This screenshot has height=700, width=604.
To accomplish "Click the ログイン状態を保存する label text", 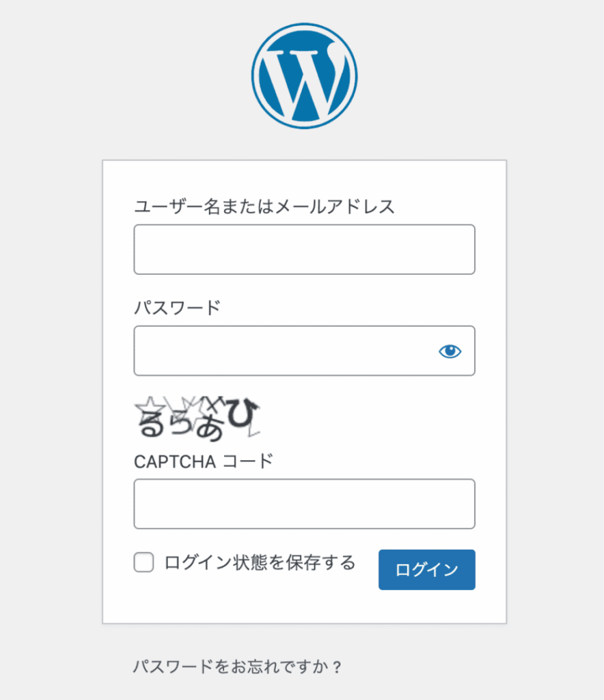I will (x=260, y=563).
